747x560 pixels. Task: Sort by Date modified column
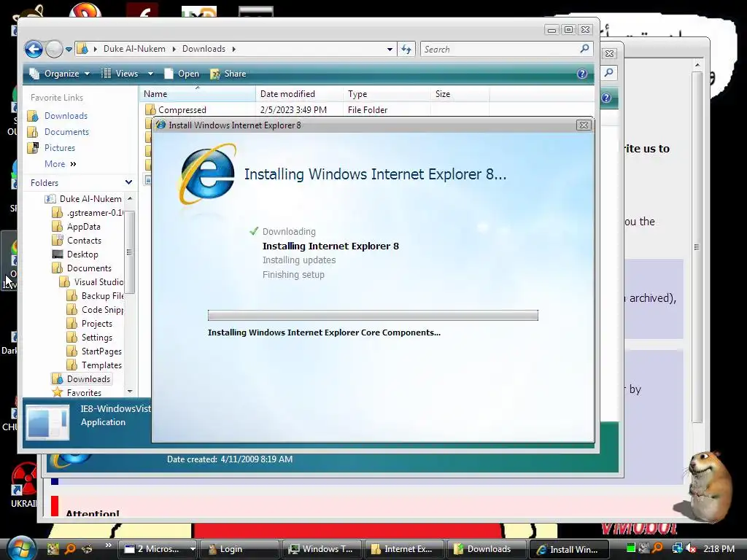tap(299, 94)
